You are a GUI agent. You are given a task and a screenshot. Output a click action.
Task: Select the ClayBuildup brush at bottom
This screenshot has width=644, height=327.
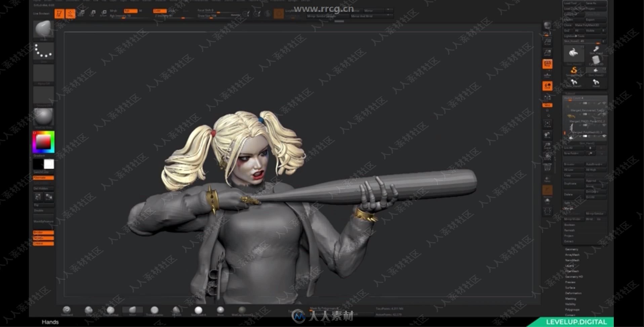(x=111, y=311)
